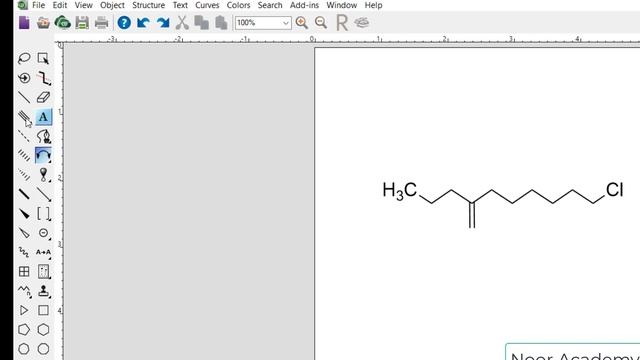
Task: Select the Hashed Bond tool
Action: tap(24, 155)
